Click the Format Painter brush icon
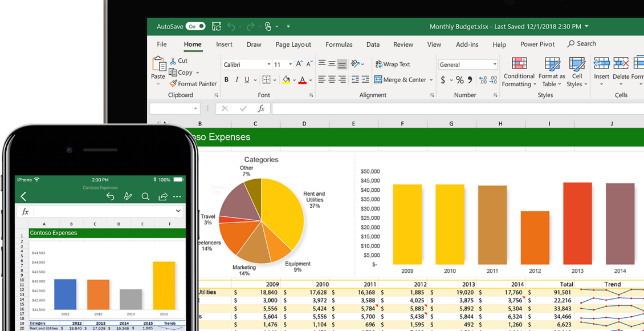The height and width of the screenshot is (331, 644). (x=173, y=83)
